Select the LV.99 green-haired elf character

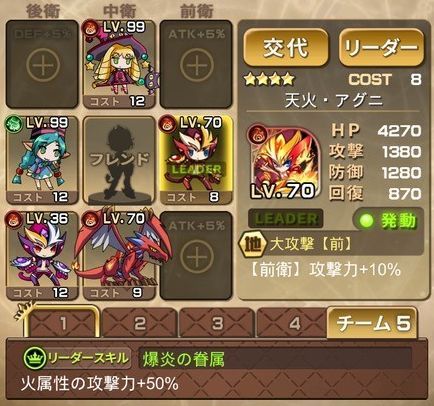(42, 160)
